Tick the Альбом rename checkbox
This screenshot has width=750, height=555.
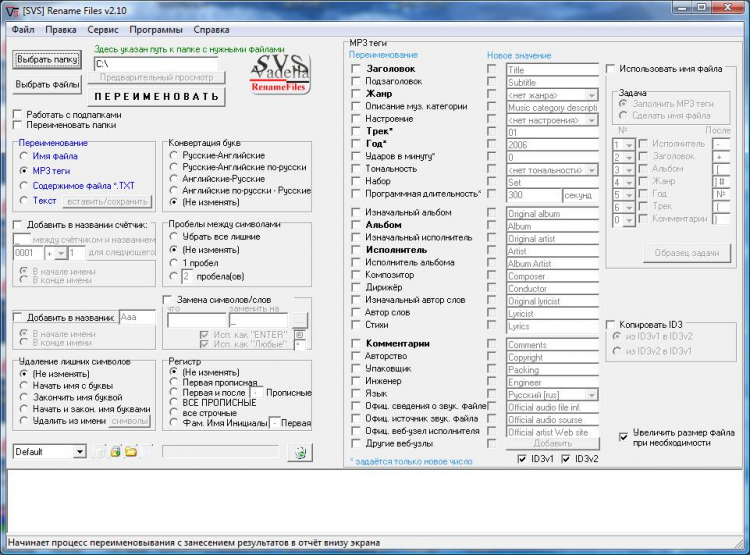pyautogui.click(x=356, y=225)
